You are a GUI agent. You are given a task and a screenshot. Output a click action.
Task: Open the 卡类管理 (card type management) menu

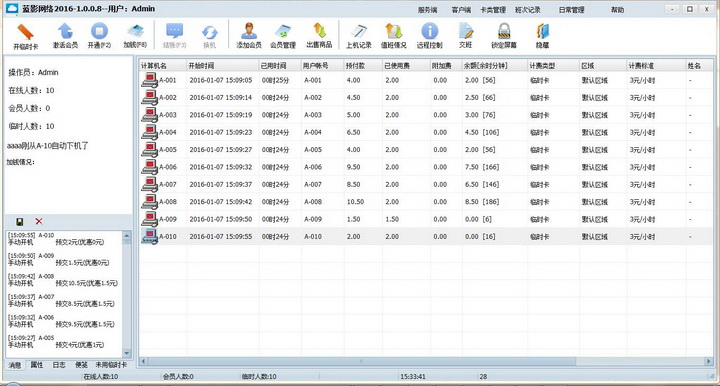pos(493,10)
